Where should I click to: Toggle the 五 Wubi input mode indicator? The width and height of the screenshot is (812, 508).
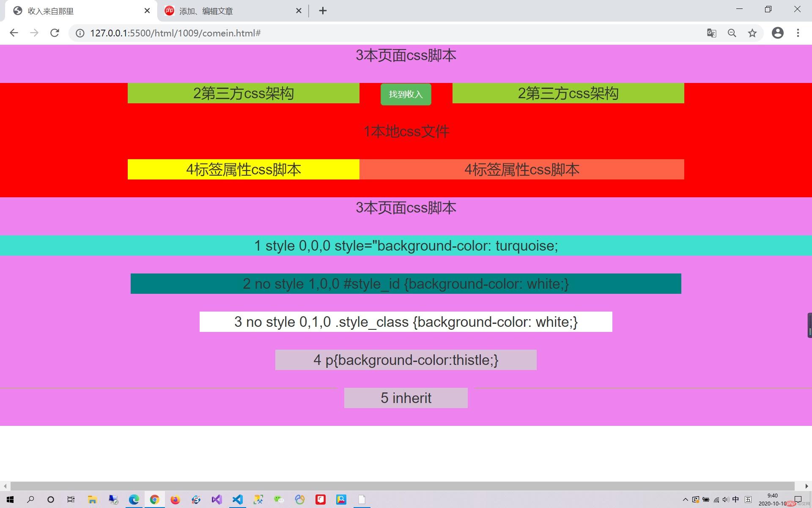748,500
